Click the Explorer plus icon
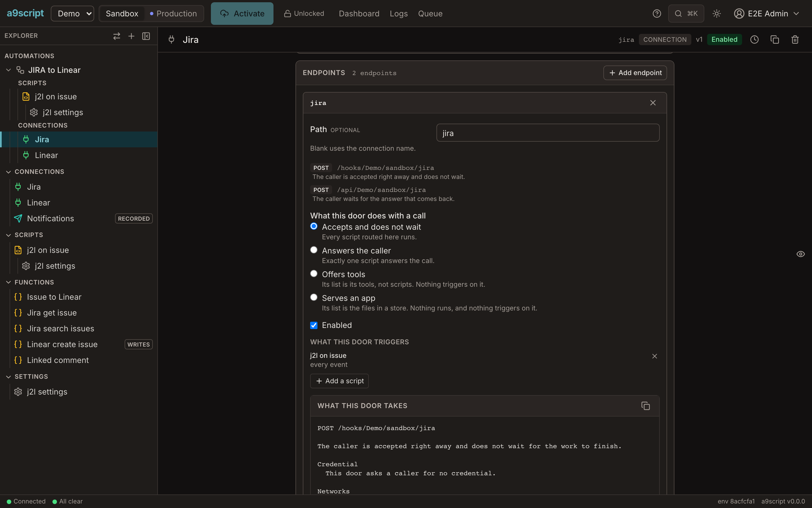Viewport: 812px width, 508px height. pos(131,36)
